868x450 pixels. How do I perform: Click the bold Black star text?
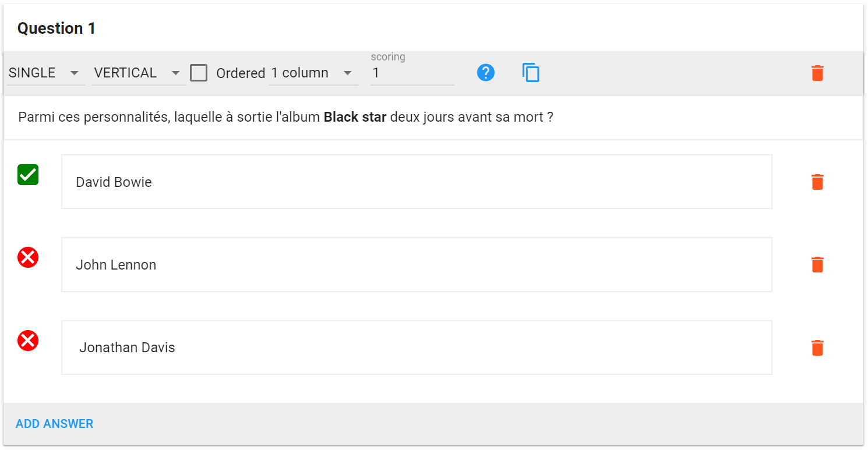click(355, 117)
